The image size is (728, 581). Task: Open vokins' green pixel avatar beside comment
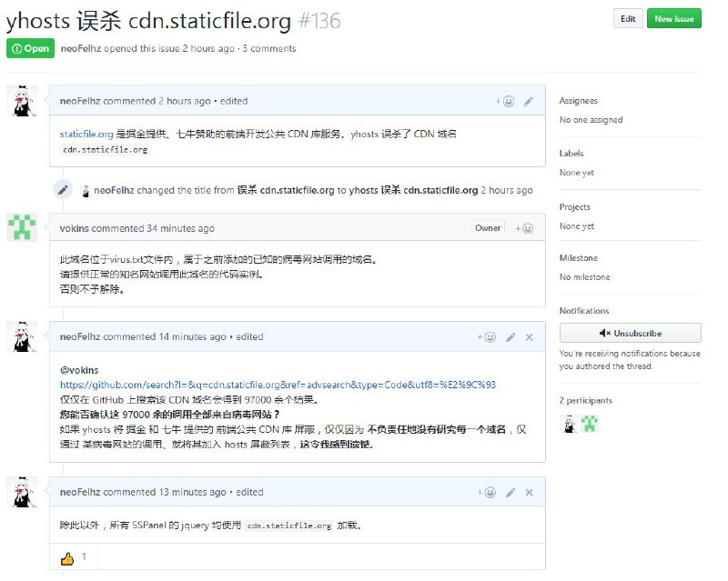pos(22,227)
